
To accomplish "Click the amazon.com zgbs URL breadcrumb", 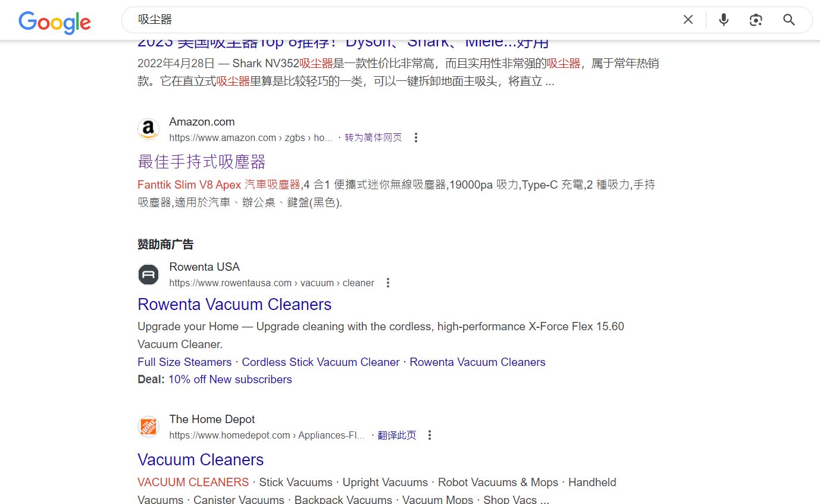I will pos(251,137).
